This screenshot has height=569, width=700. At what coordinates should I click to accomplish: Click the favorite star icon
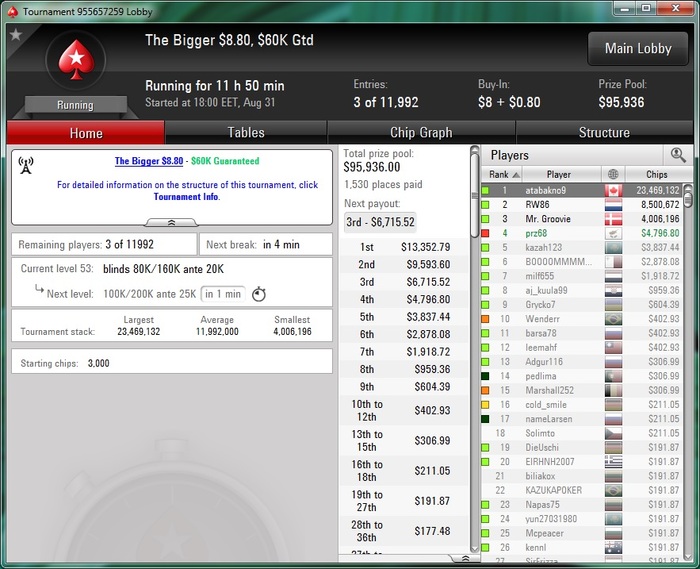pyautogui.click(x=16, y=34)
